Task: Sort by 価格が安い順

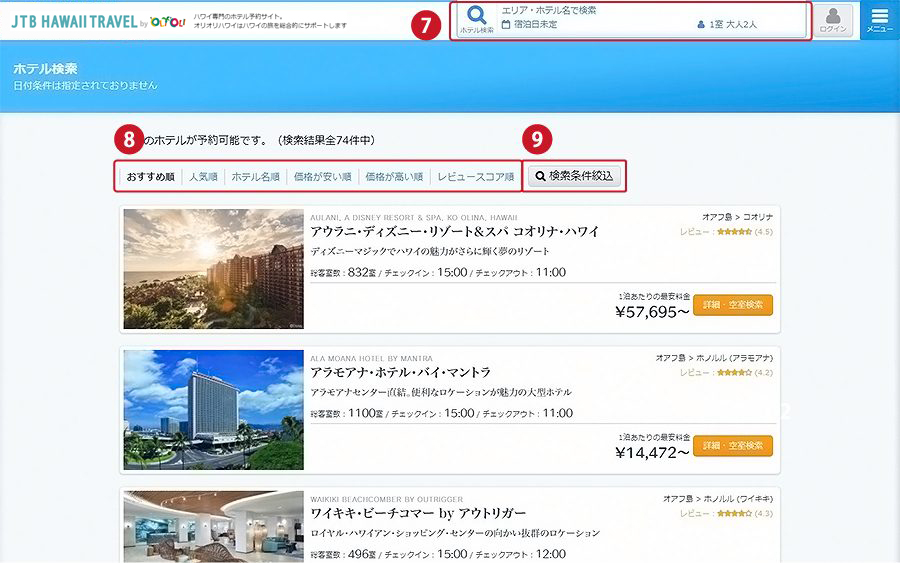Action: point(323,177)
